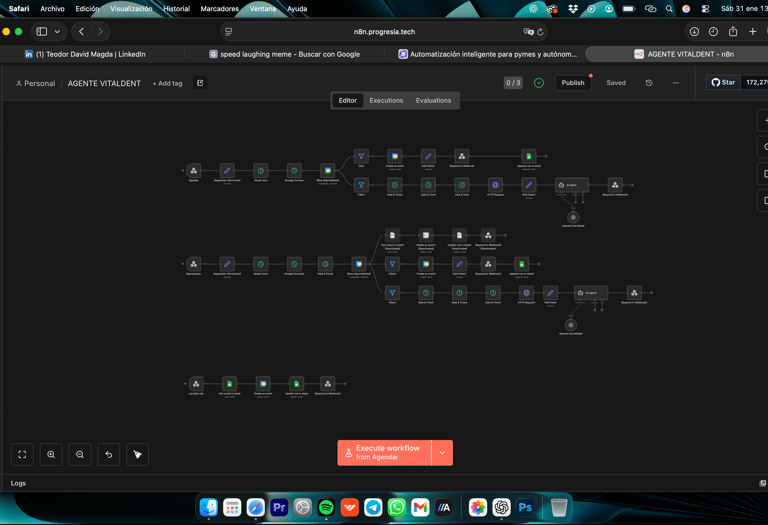Click Add tag next to workflow name
This screenshot has width=768, height=525.
167,83
